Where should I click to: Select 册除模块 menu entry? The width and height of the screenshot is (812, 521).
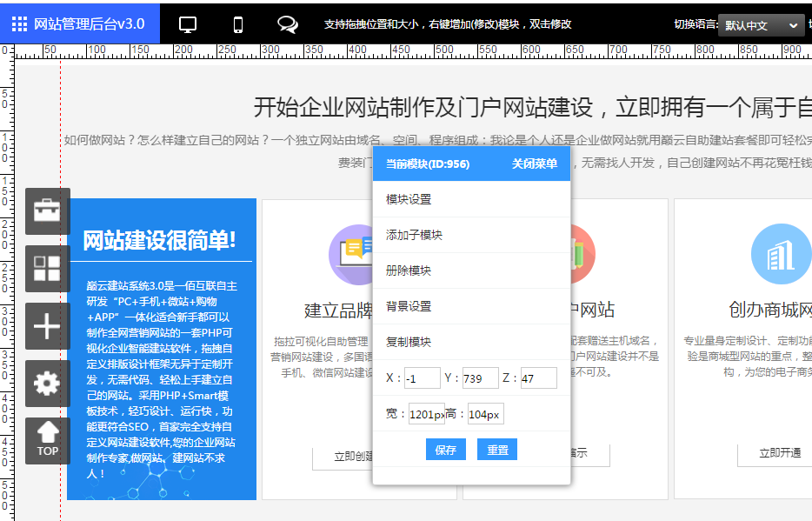pyautogui.click(x=409, y=271)
